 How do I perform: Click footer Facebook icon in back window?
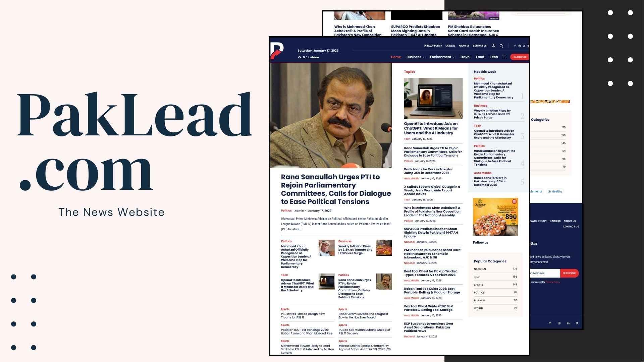point(550,323)
